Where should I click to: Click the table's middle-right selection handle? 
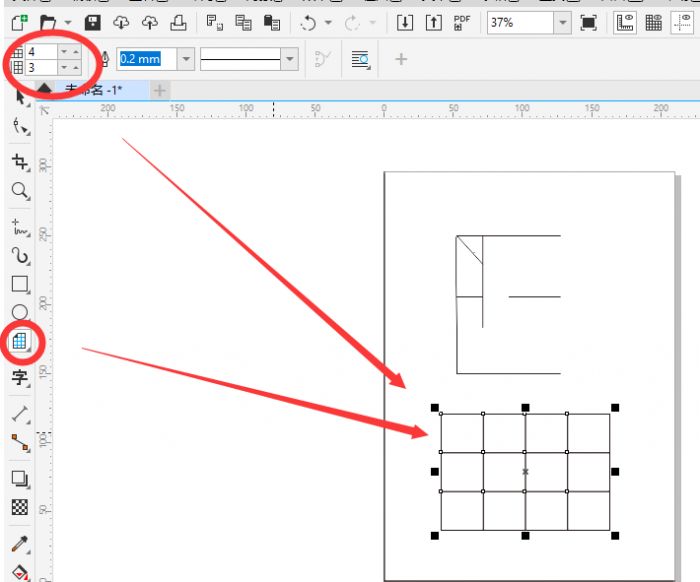click(615, 472)
